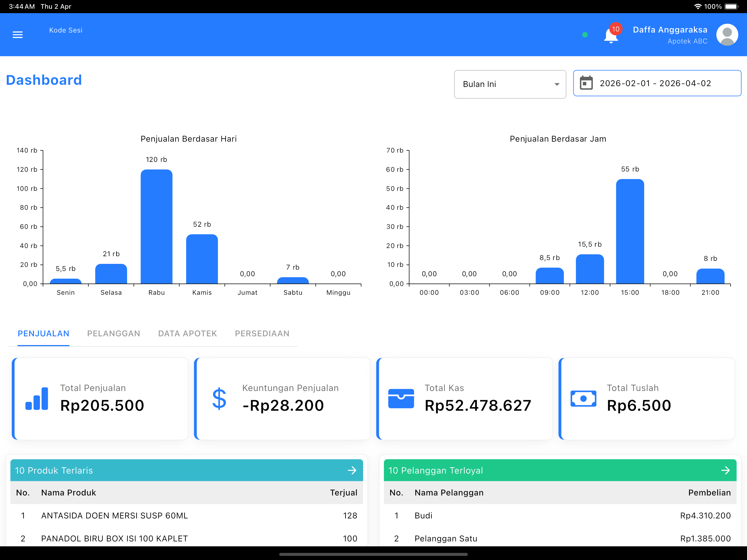Open 10 Produk Terlaris arrow
The height and width of the screenshot is (560, 747).
tap(352, 470)
